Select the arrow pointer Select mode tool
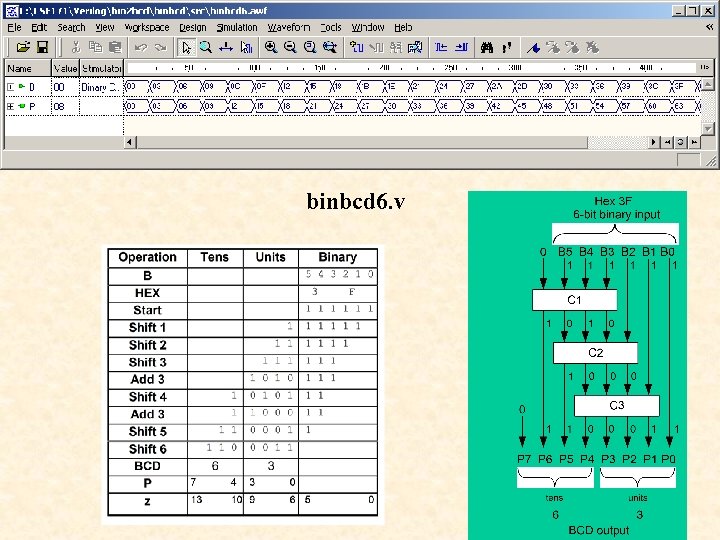 186,47
